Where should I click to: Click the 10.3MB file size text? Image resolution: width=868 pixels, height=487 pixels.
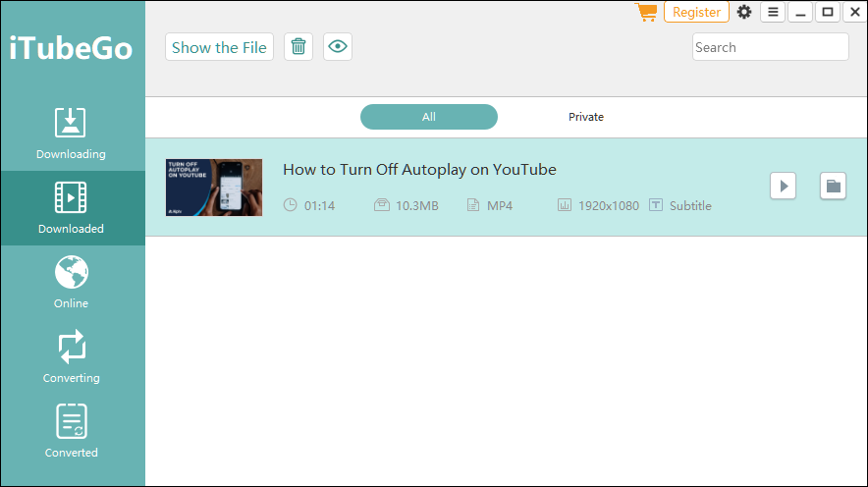[417, 206]
